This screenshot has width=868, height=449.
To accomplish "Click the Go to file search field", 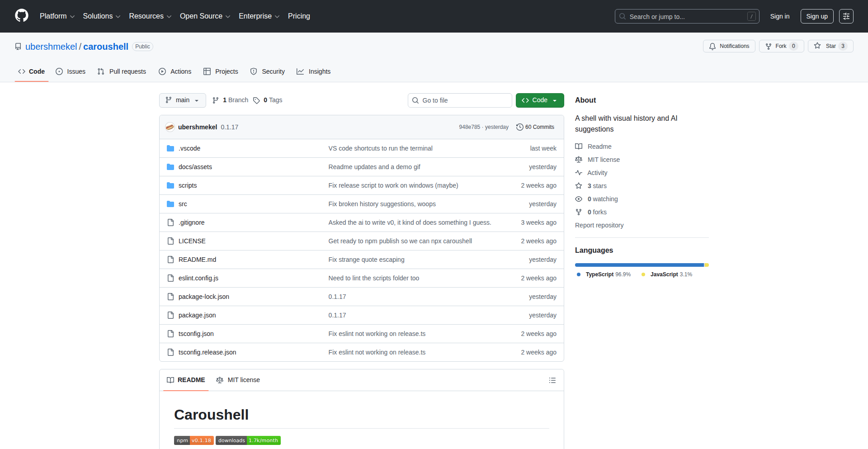I will (x=459, y=100).
